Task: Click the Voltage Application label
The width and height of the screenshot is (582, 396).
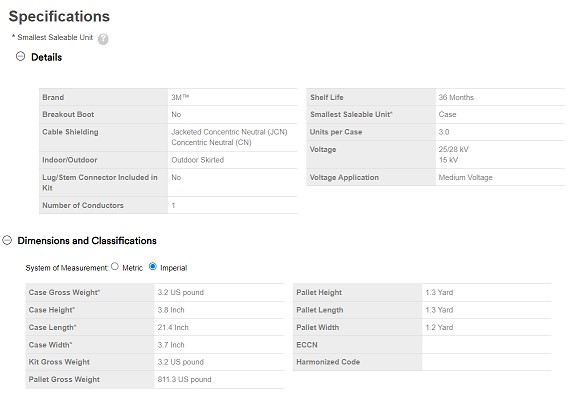Action: (x=344, y=177)
